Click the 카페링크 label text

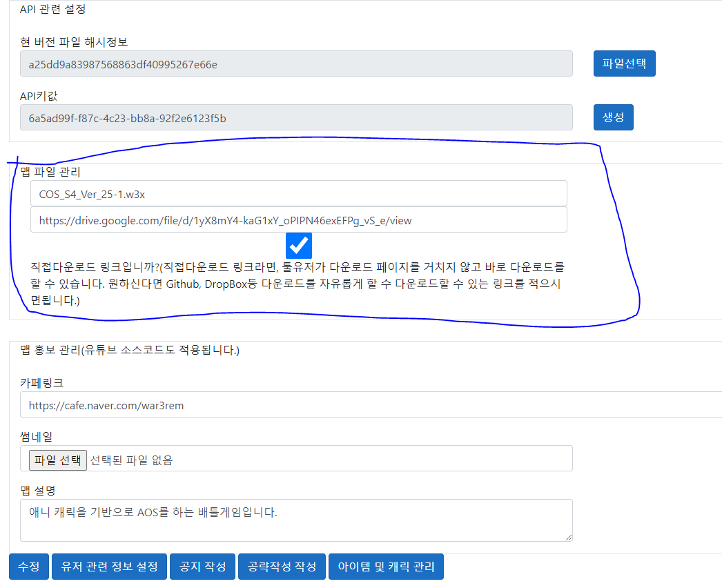pyautogui.click(x=42, y=382)
